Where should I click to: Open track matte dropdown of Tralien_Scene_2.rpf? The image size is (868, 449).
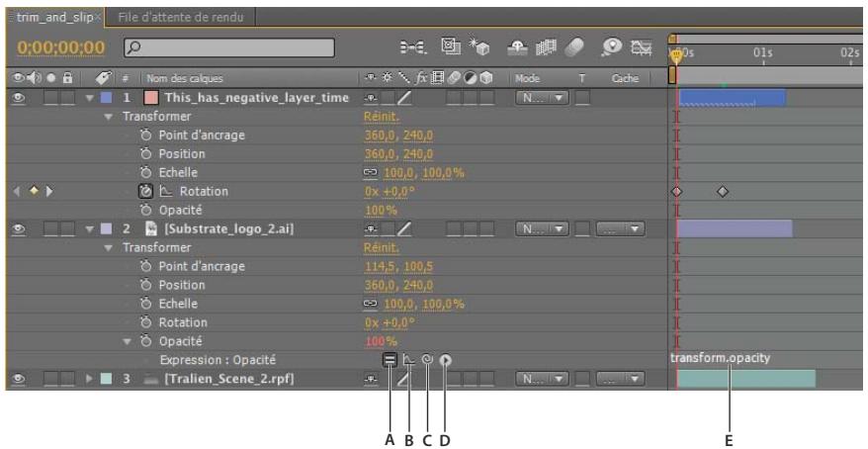621,379
